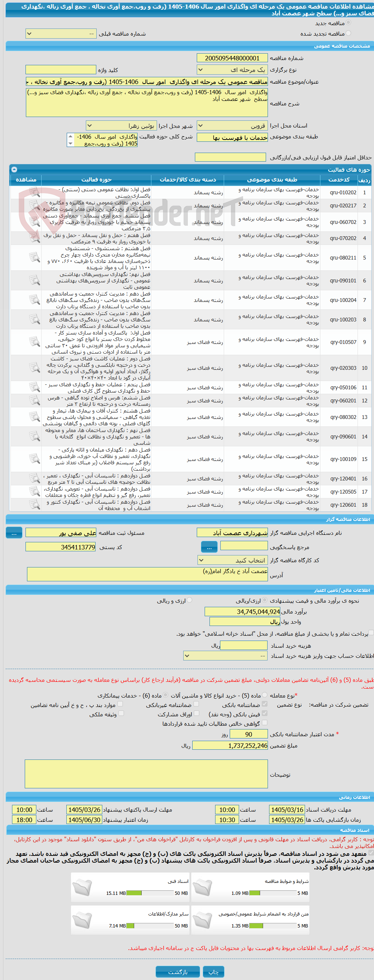Sort by the ردیف column header
Screen dimensions: 374x980
(x=365, y=180)
